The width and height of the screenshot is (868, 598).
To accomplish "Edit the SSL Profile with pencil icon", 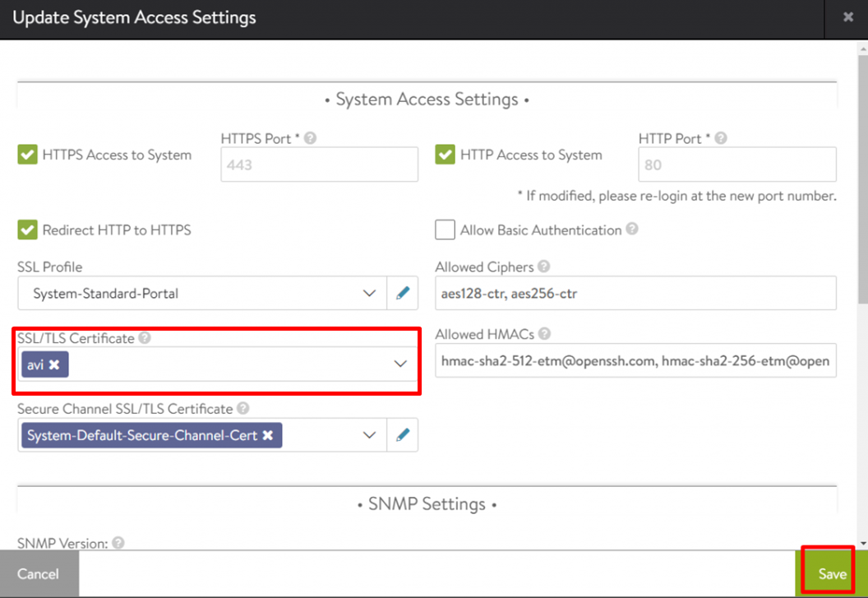I will click(403, 293).
